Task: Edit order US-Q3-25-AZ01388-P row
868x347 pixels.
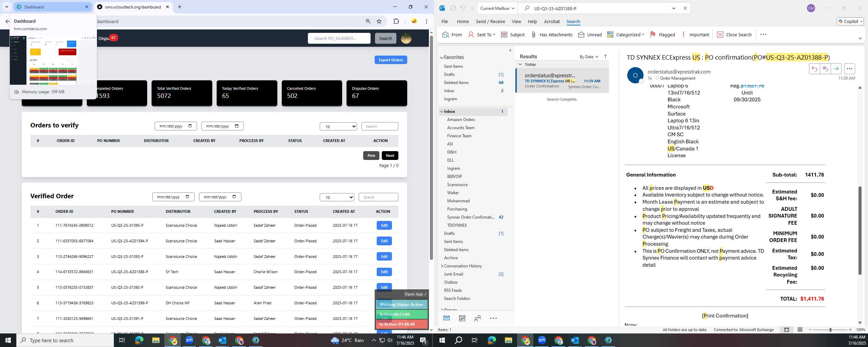Action: (x=384, y=272)
